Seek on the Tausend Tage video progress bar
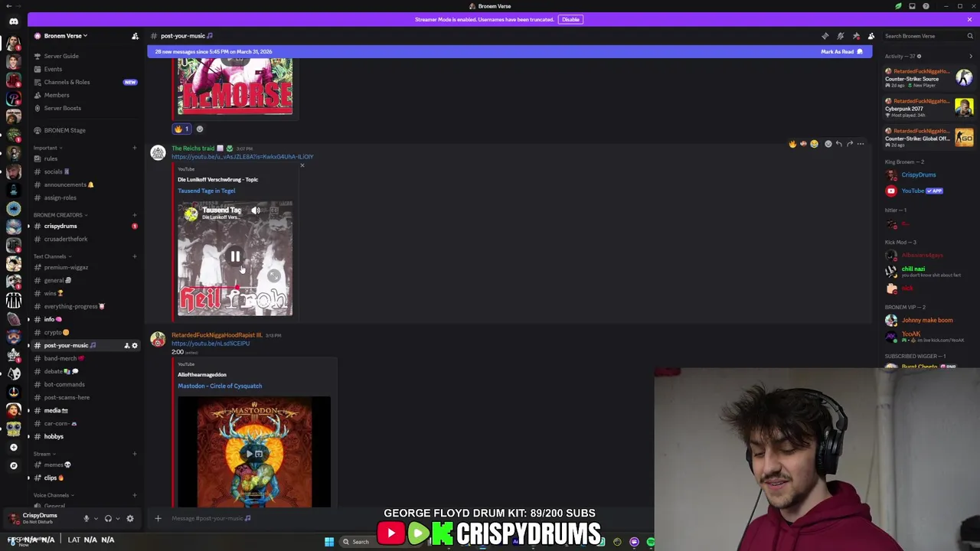The width and height of the screenshot is (980, 551). coord(235,289)
